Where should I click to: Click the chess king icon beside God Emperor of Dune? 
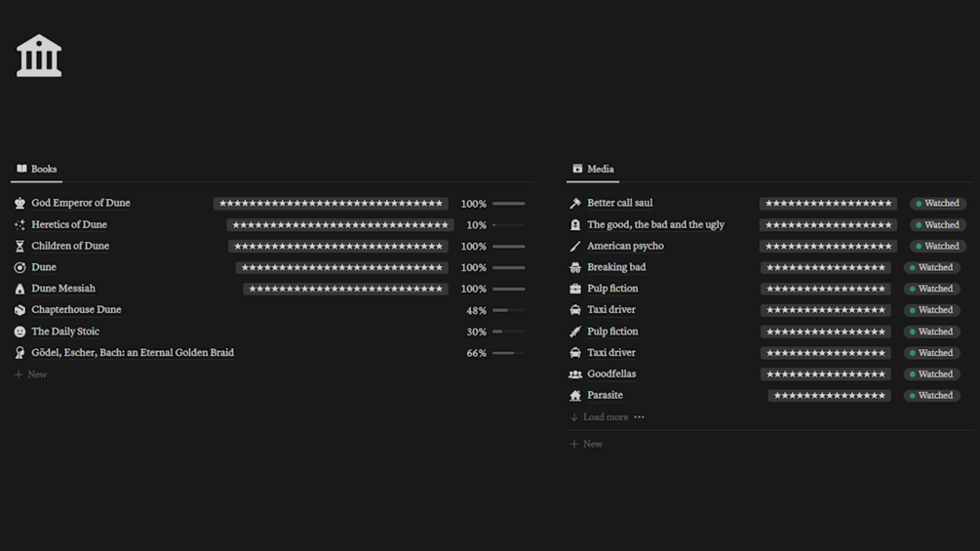pyautogui.click(x=20, y=204)
